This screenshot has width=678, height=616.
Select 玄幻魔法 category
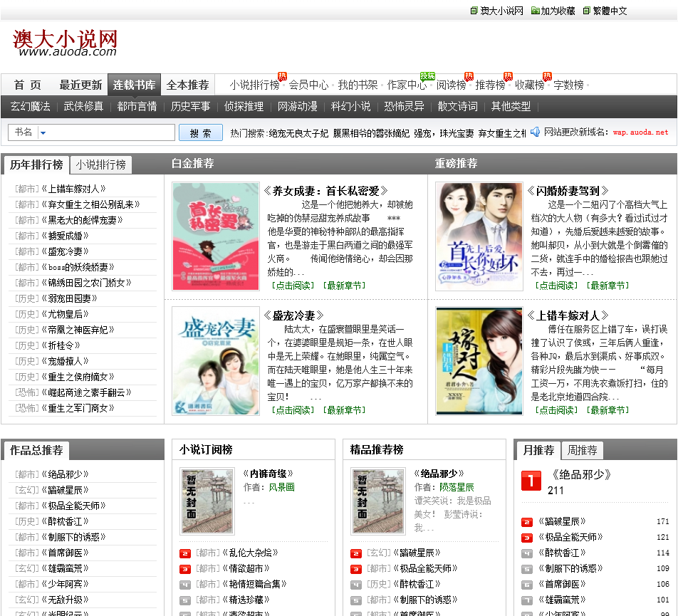coord(30,106)
